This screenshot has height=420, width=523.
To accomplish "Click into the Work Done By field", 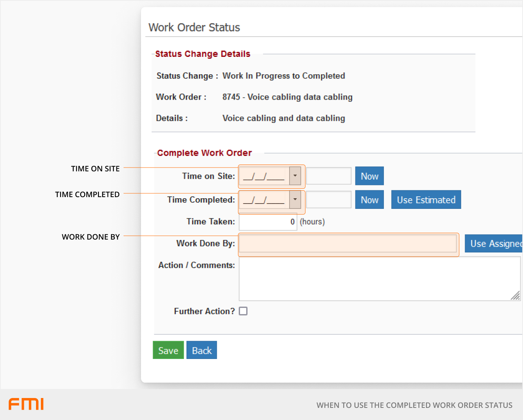I will pos(348,244).
